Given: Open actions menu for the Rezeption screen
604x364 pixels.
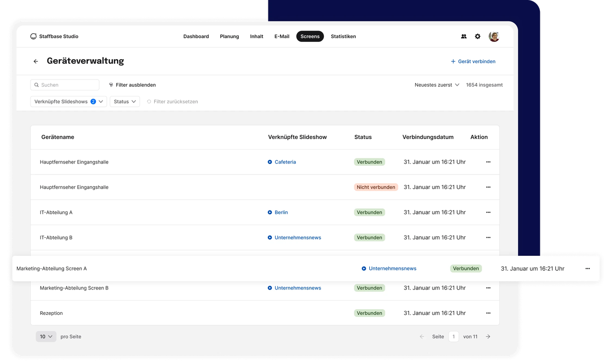Looking at the screenshot, I should pyautogui.click(x=488, y=313).
